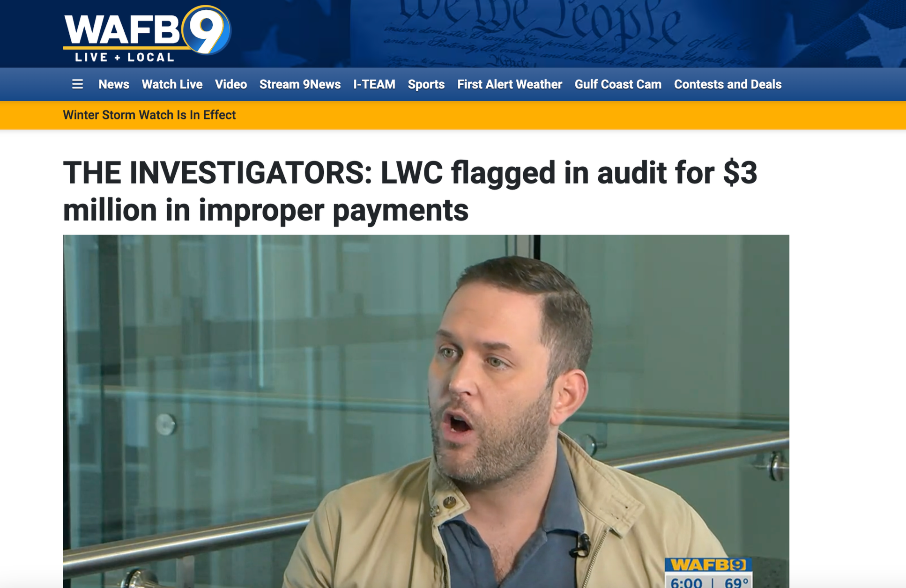Click the We the People header banner
The width and height of the screenshot is (906, 588).
pyautogui.click(x=628, y=34)
